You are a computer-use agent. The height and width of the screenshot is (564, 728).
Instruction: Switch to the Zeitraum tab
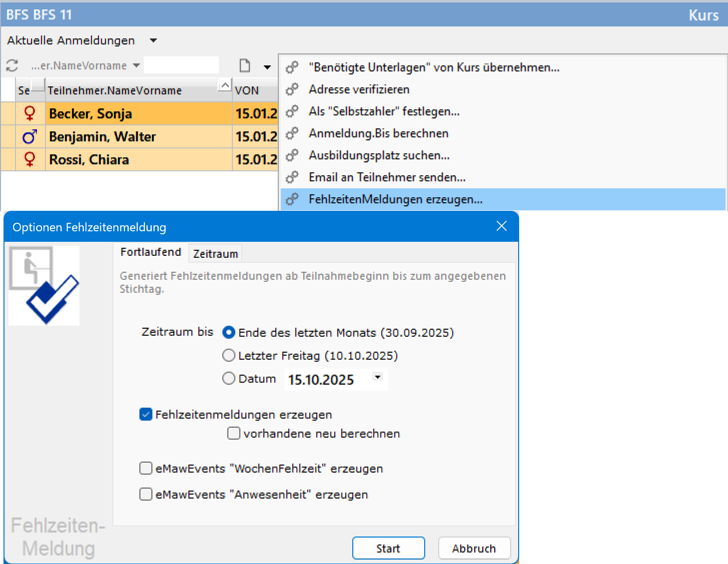click(x=215, y=254)
